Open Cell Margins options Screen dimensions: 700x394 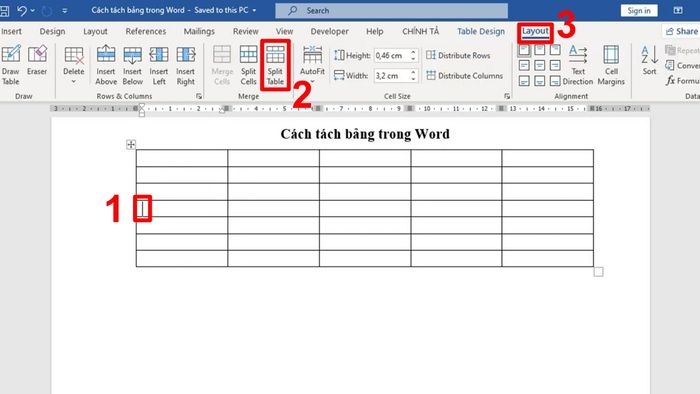click(x=611, y=65)
